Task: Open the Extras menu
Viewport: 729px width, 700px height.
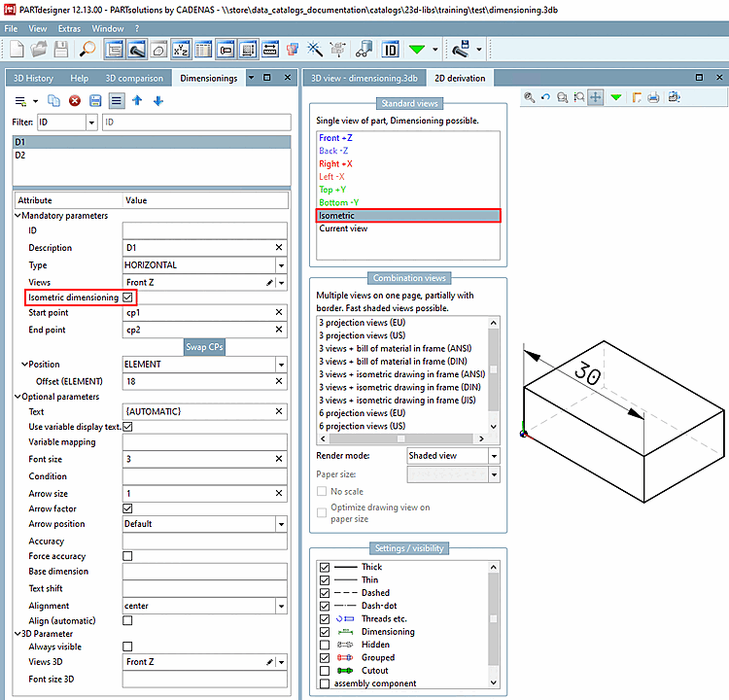Action: pos(69,28)
